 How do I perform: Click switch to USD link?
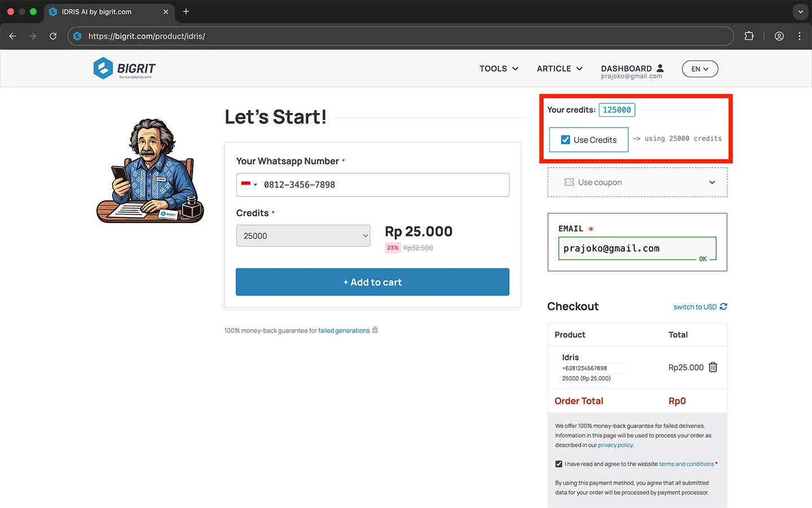[695, 307]
